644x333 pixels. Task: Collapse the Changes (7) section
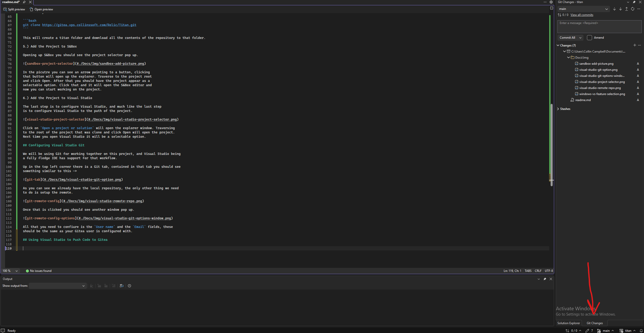tap(558, 45)
